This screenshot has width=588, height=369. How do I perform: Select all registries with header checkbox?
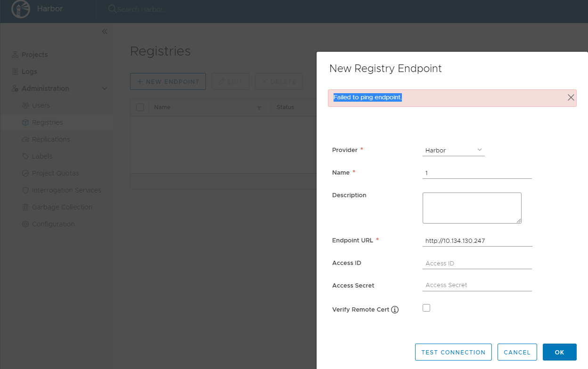click(x=140, y=107)
